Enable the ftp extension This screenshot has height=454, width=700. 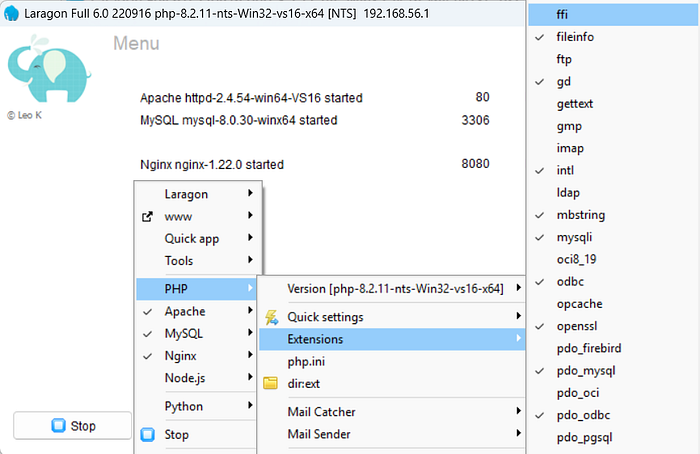pyautogui.click(x=613, y=59)
